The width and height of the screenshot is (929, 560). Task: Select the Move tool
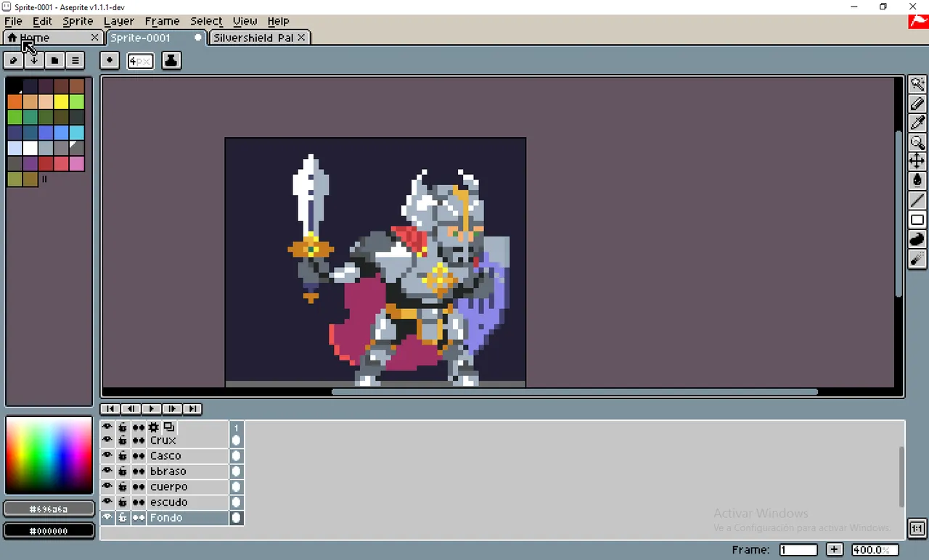(x=917, y=161)
